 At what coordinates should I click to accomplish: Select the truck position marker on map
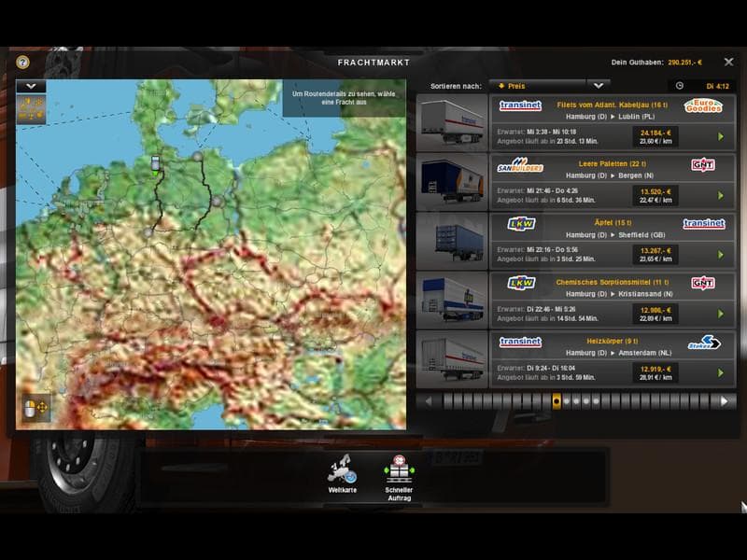155,164
